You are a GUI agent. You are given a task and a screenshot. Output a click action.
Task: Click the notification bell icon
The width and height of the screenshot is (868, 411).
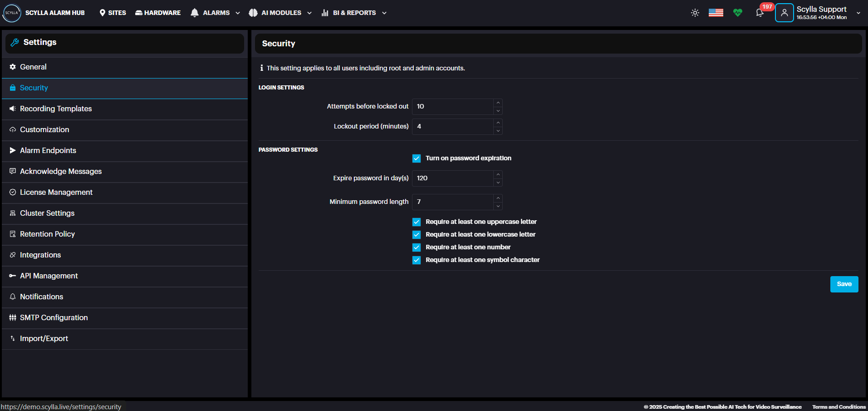click(760, 13)
